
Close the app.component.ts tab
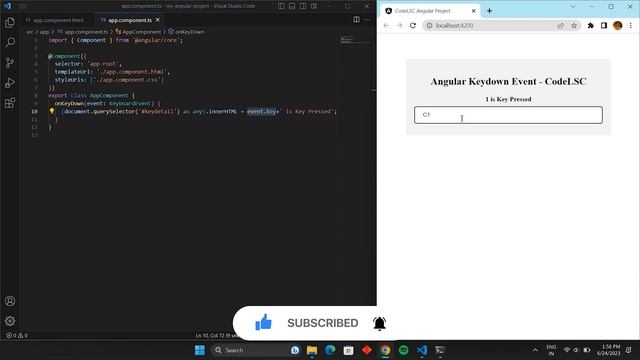pos(158,20)
